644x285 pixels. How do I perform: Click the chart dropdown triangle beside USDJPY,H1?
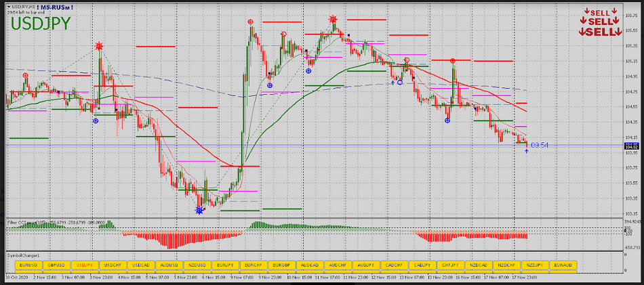(9, 7)
